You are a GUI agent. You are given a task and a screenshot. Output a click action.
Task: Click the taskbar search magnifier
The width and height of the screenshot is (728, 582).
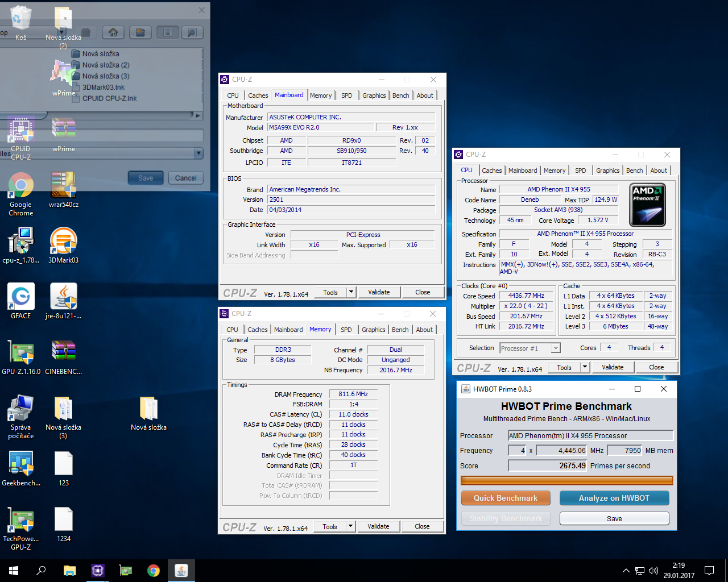click(41, 571)
